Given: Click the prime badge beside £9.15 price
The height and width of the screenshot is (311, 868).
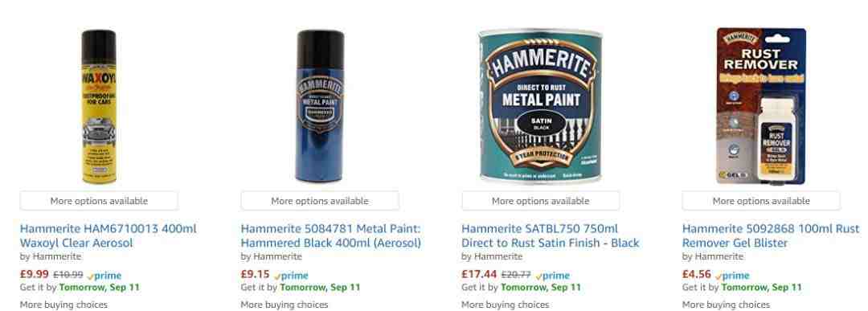Looking at the screenshot, I should click(x=291, y=276).
